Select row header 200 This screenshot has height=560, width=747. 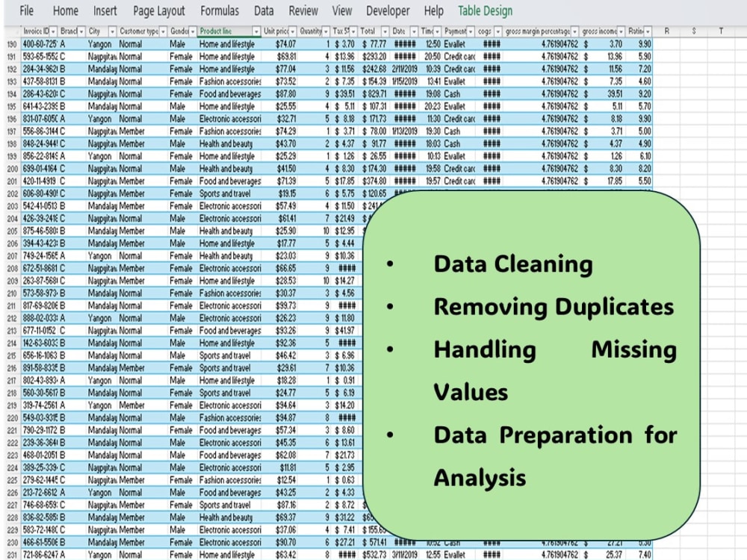pyautogui.click(x=12, y=169)
